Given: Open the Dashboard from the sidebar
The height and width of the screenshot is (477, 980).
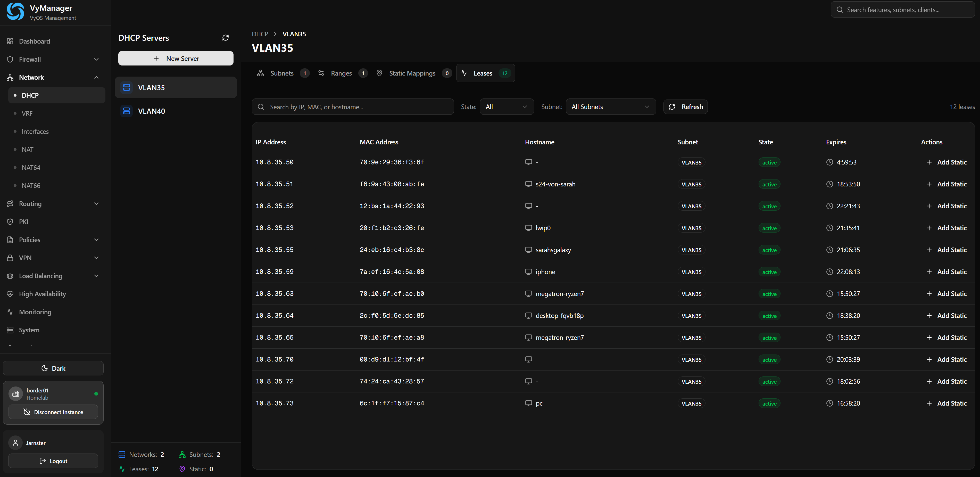Looking at the screenshot, I should click(x=34, y=41).
